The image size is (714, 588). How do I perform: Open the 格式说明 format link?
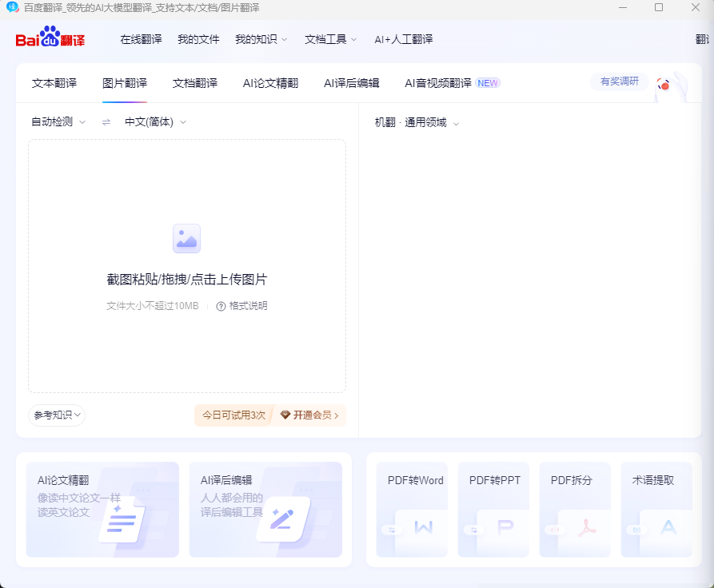(248, 306)
